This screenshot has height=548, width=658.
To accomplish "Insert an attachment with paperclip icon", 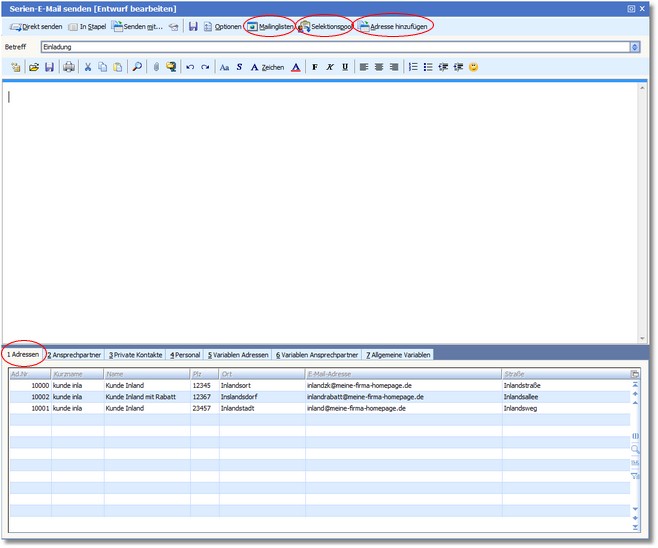I will pos(155,67).
